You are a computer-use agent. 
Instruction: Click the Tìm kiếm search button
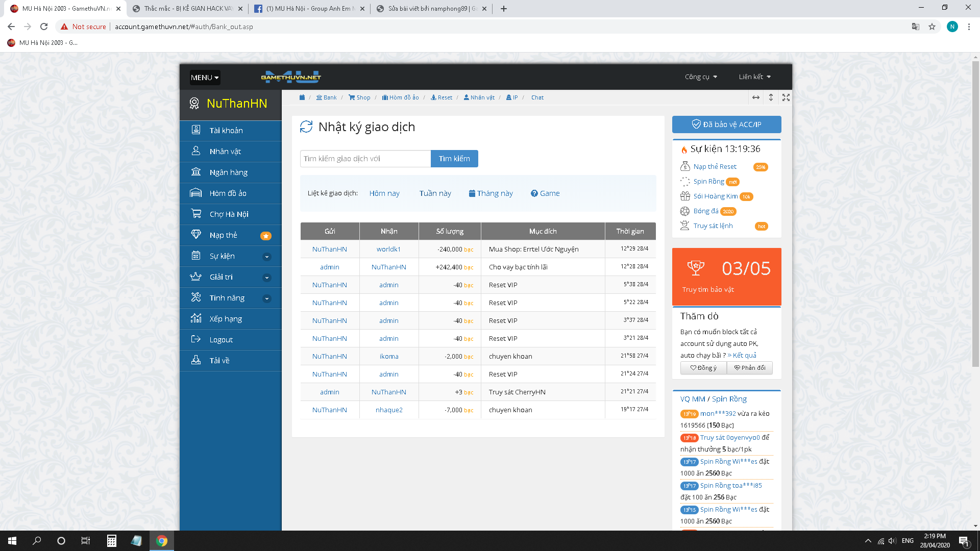(x=454, y=159)
